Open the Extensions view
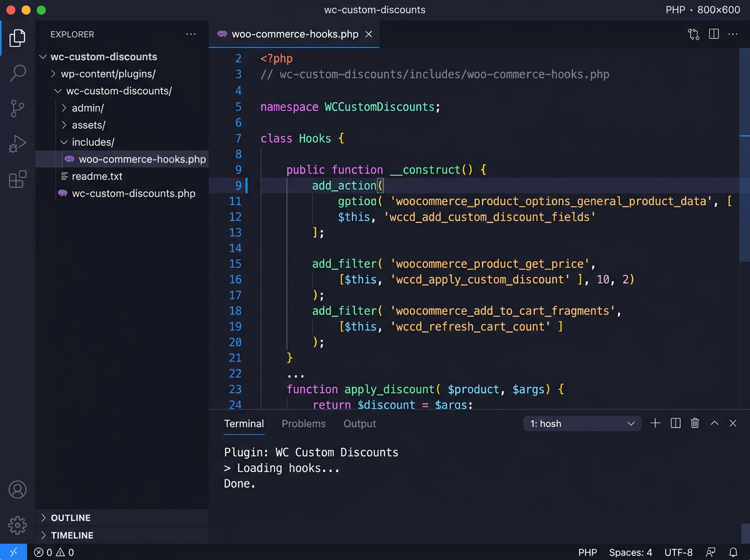This screenshot has height=560, width=750. click(x=17, y=178)
